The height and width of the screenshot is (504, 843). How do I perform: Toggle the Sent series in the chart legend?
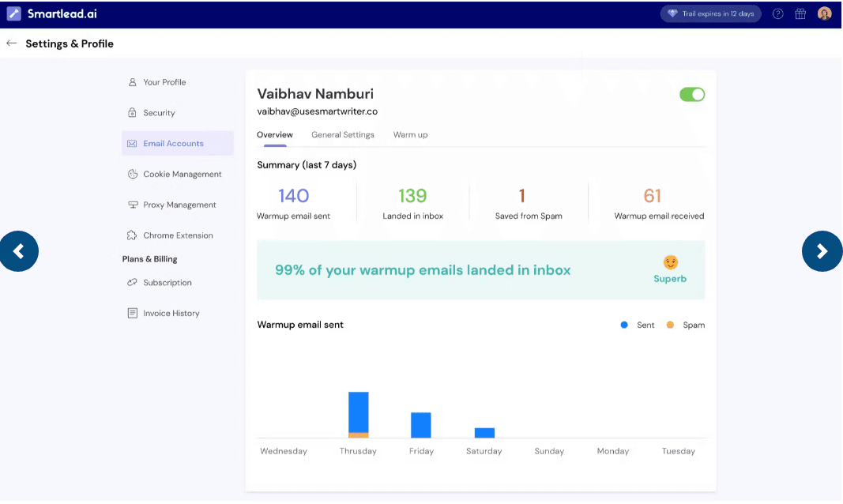[638, 325]
